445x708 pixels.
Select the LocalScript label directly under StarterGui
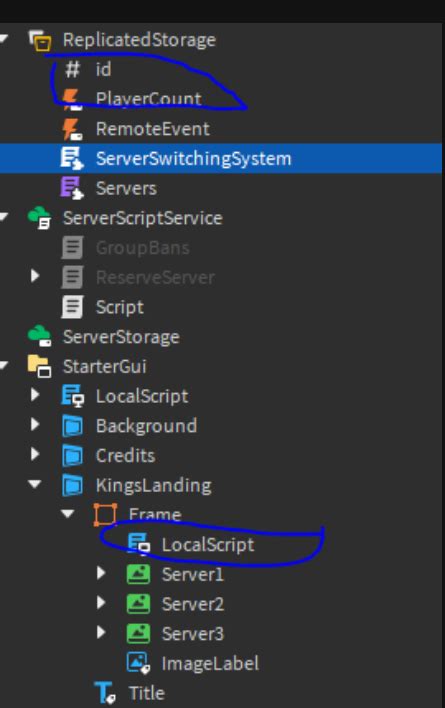[x=142, y=396]
